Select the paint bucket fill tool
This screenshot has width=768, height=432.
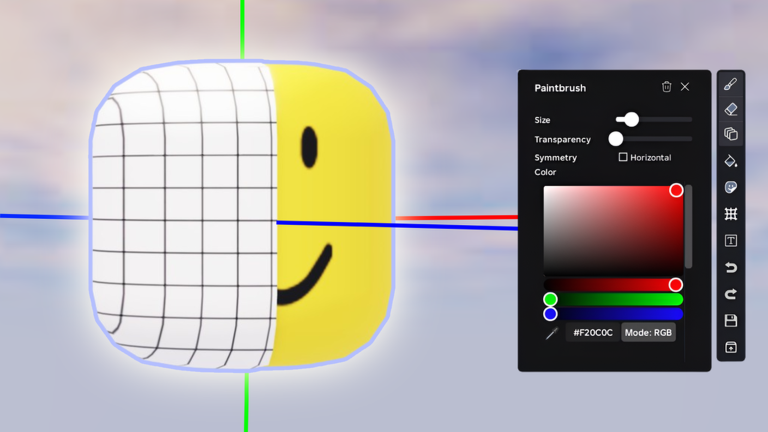coord(730,161)
